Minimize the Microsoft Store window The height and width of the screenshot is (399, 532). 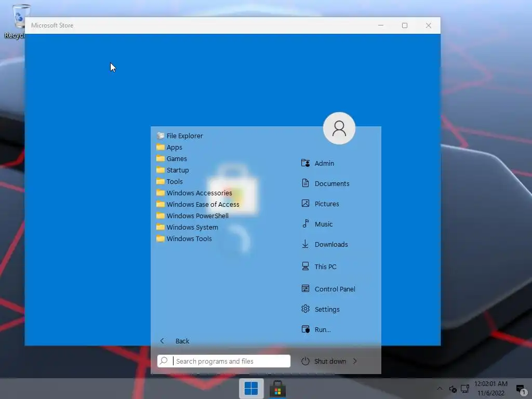click(x=381, y=25)
